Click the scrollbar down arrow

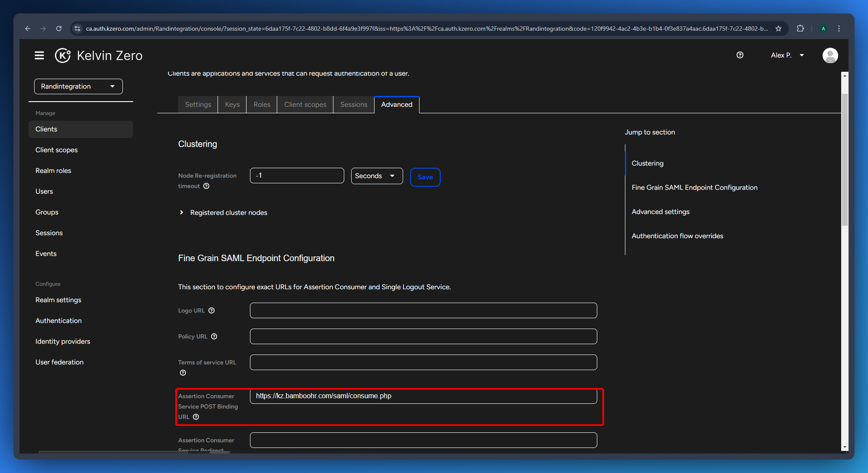[845, 447]
